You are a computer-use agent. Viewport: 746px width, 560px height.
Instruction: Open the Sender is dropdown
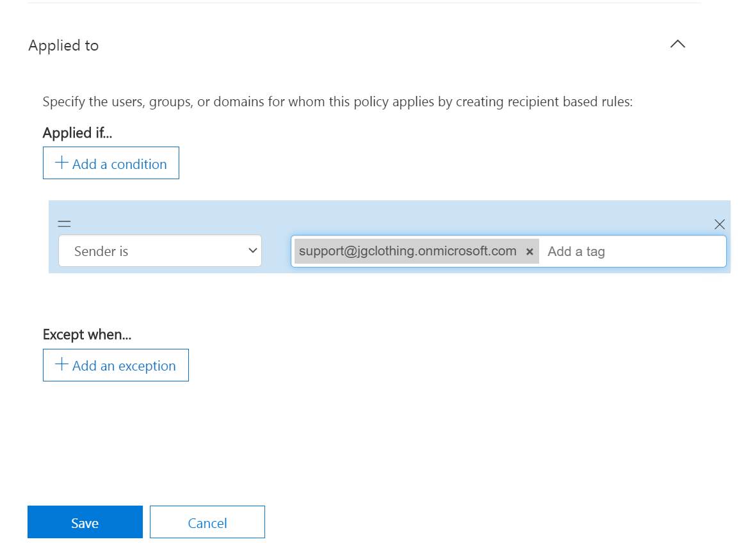160,250
